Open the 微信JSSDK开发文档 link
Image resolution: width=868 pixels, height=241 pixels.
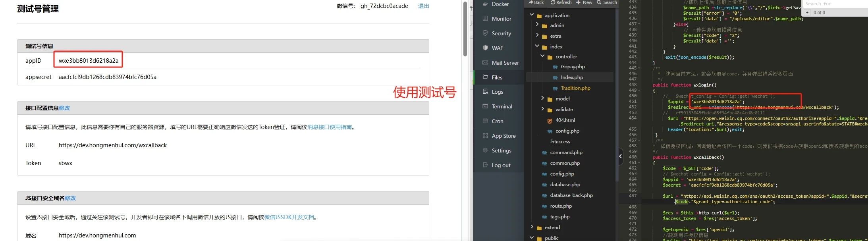(289, 217)
